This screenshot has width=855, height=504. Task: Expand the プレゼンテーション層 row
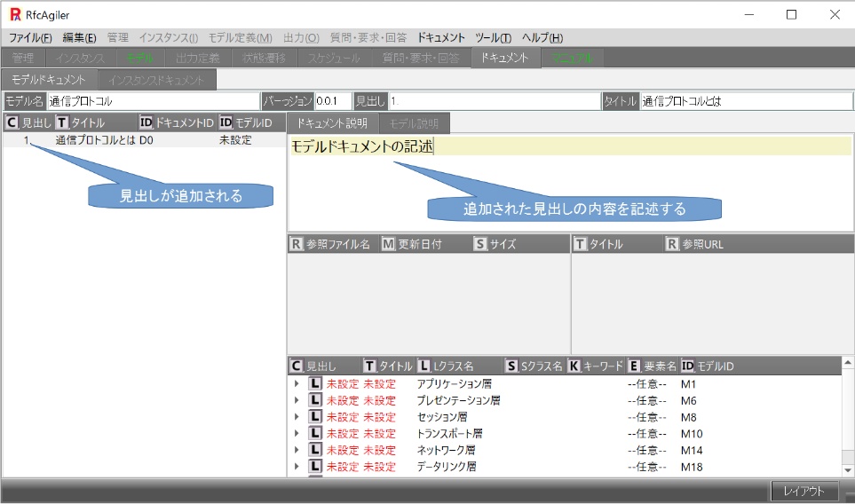(297, 400)
